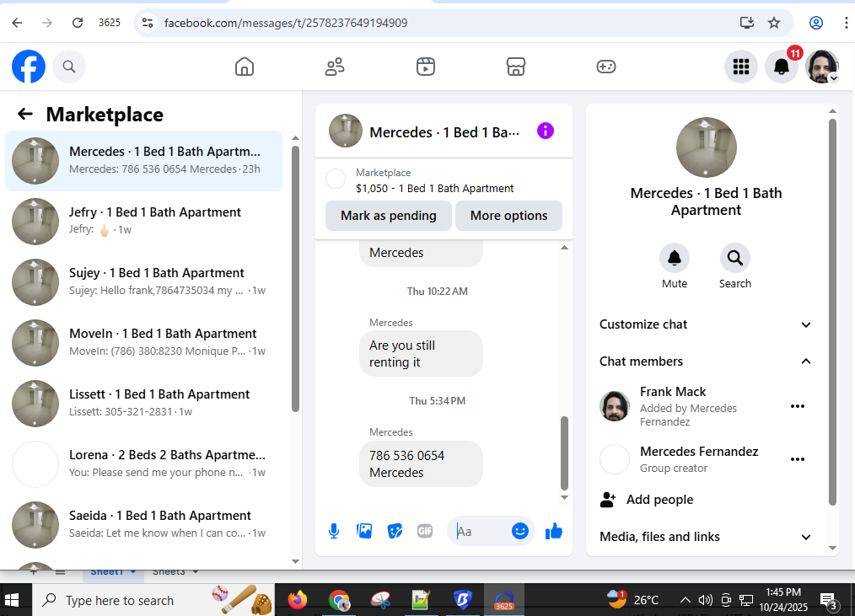Open the Facebook search icon
The height and width of the screenshot is (616, 855).
coord(68,67)
